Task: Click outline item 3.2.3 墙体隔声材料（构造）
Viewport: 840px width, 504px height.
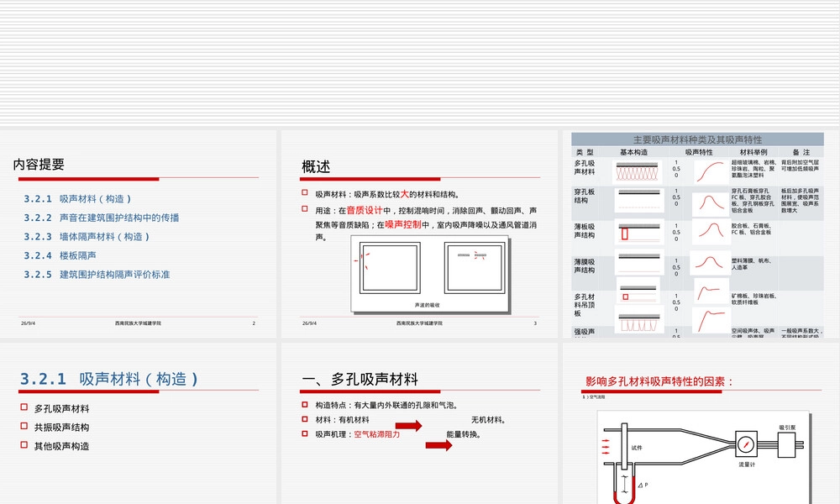Action: (87, 236)
